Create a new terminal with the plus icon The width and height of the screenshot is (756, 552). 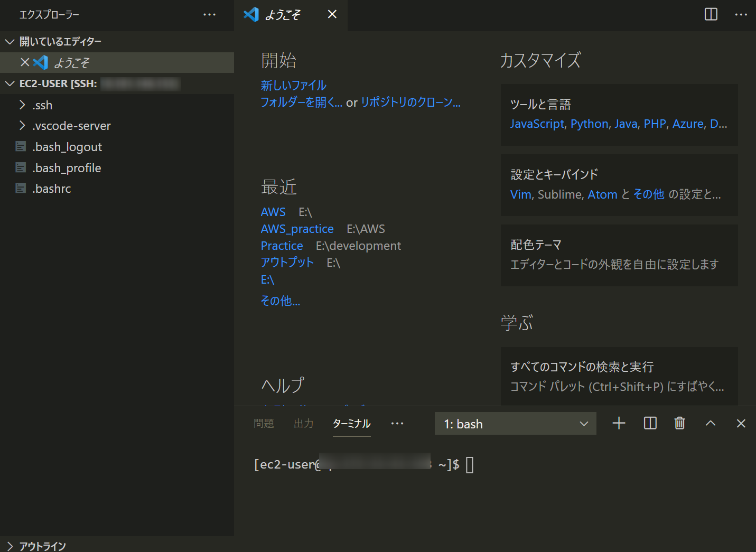pos(619,423)
